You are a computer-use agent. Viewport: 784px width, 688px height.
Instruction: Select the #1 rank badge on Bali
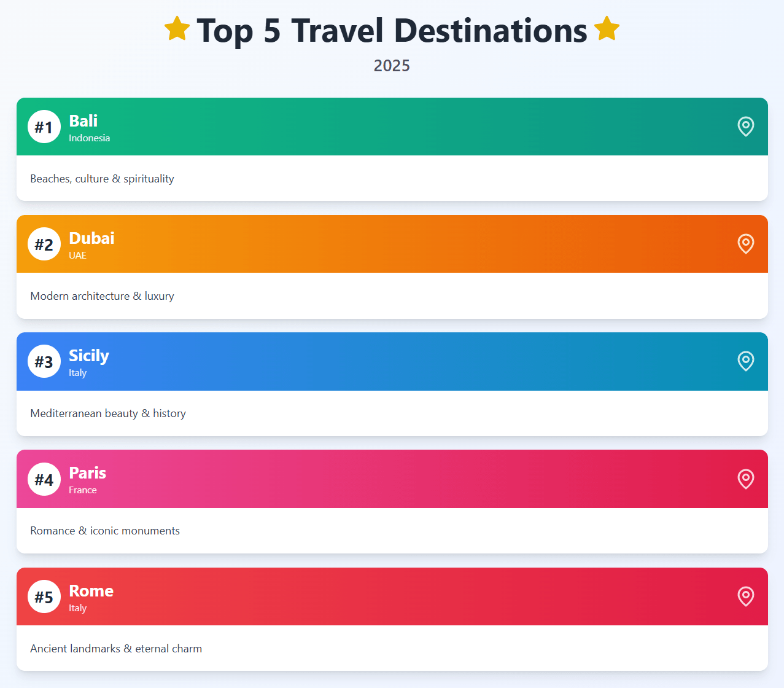[44, 127]
